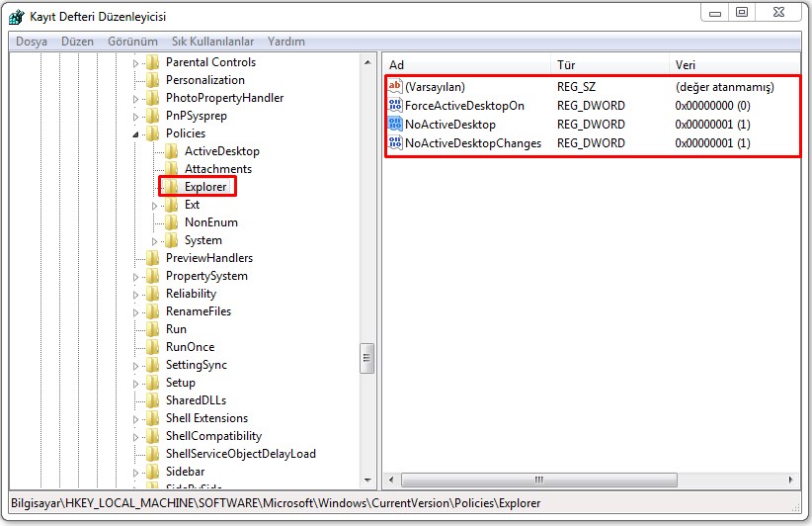
Task: Click the NoActiveDesktop DWORD icon
Action: (x=395, y=125)
